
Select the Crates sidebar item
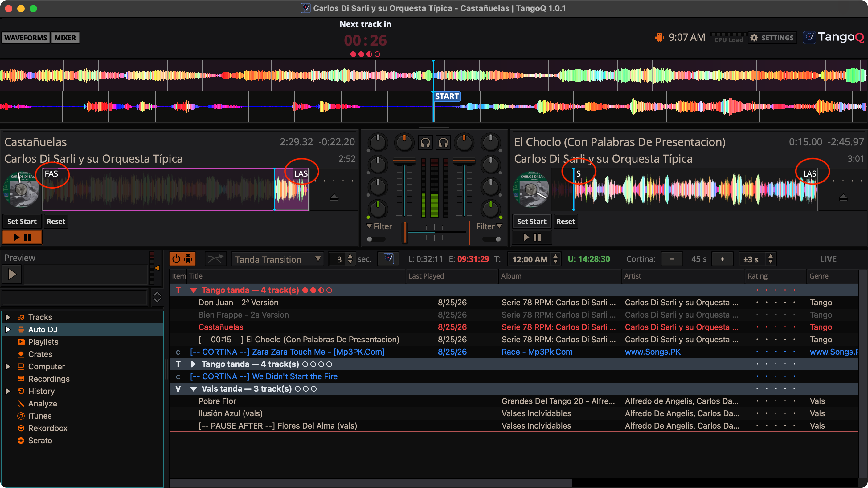pos(40,354)
